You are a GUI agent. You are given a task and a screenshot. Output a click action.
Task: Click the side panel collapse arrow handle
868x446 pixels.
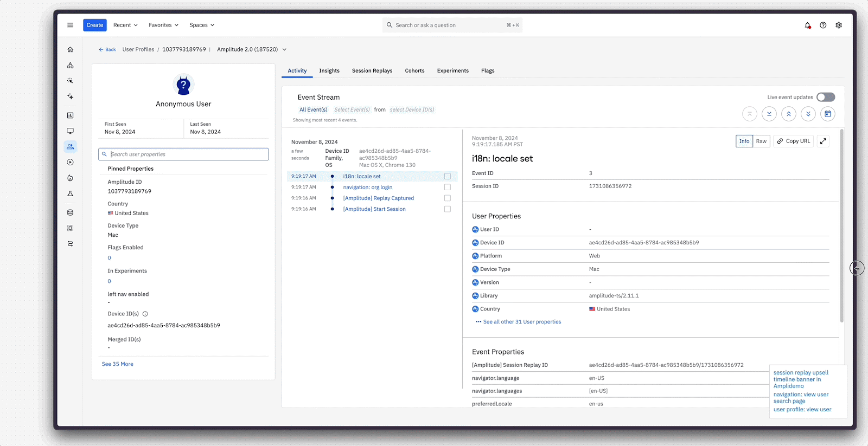[857, 268]
